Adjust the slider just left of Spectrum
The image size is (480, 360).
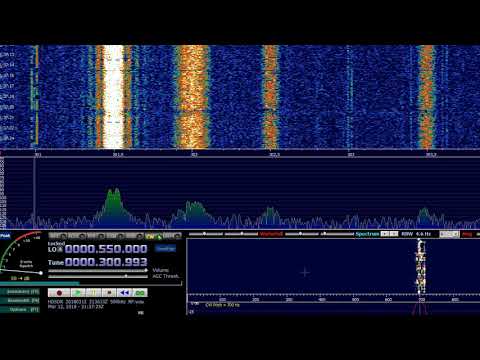[338, 234]
